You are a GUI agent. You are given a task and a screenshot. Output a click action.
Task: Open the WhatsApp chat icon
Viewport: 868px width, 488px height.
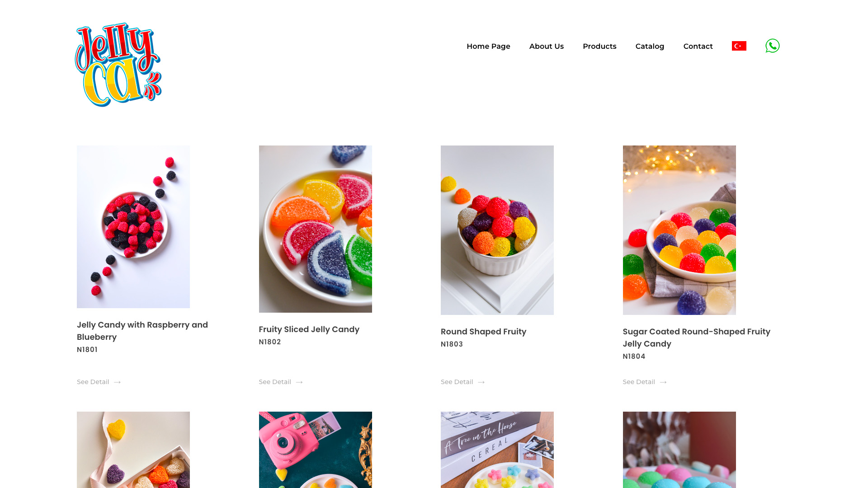[x=772, y=46]
